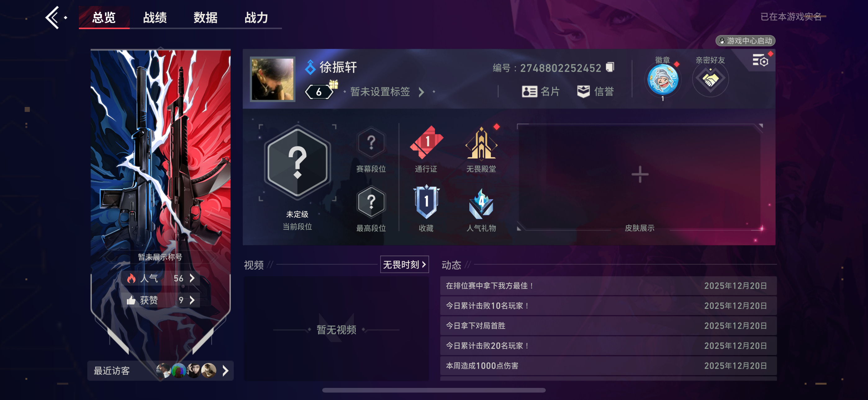
Task: Open the 无畏殿堂 hall icon
Action: (x=481, y=143)
